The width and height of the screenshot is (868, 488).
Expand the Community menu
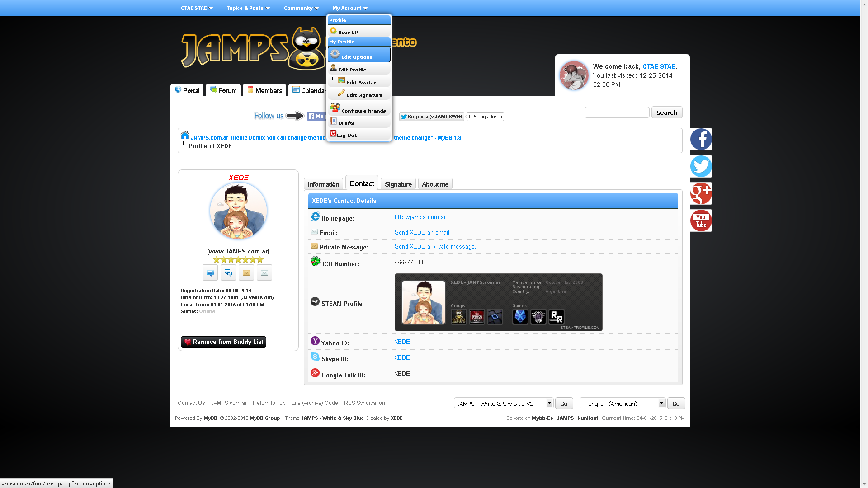301,8
